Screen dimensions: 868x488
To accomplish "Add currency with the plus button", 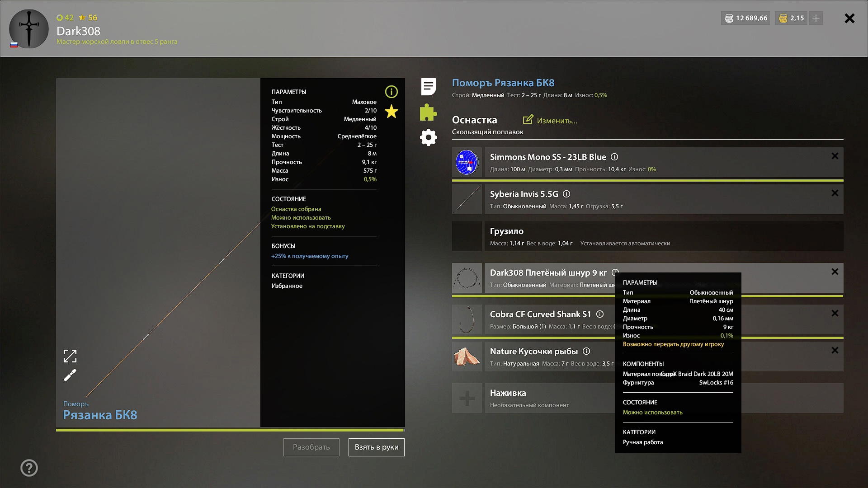I will pyautogui.click(x=816, y=18).
